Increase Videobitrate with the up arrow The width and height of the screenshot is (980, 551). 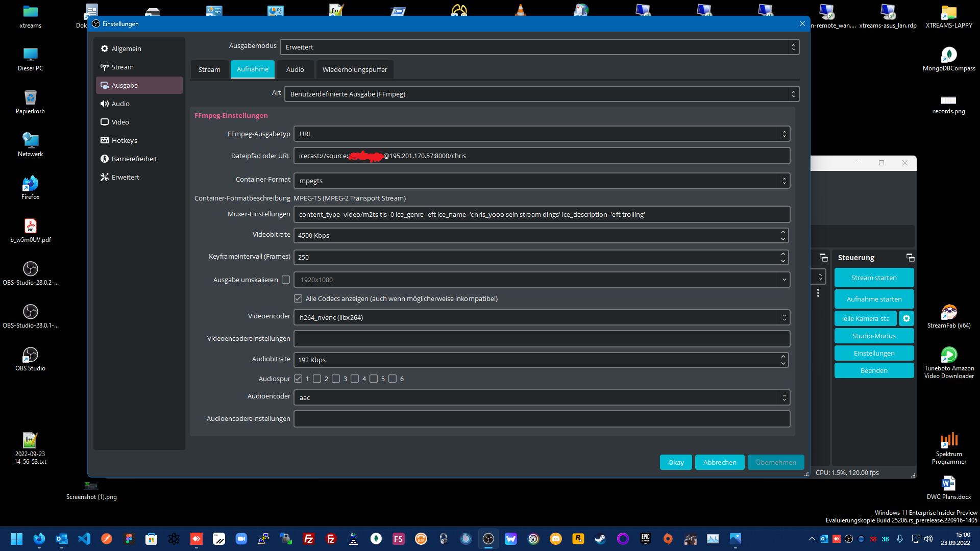click(783, 232)
